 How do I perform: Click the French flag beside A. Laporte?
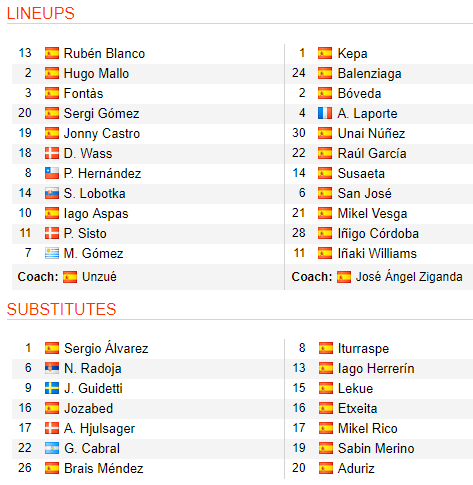[x=325, y=113]
